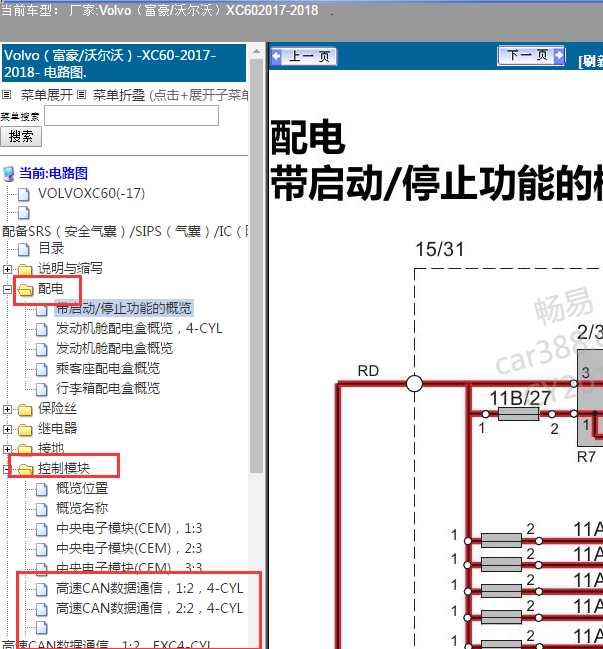Click page icon beside 乘客座配电盒概览
The width and height of the screenshot is (603, 649).
tap(42, 369)
